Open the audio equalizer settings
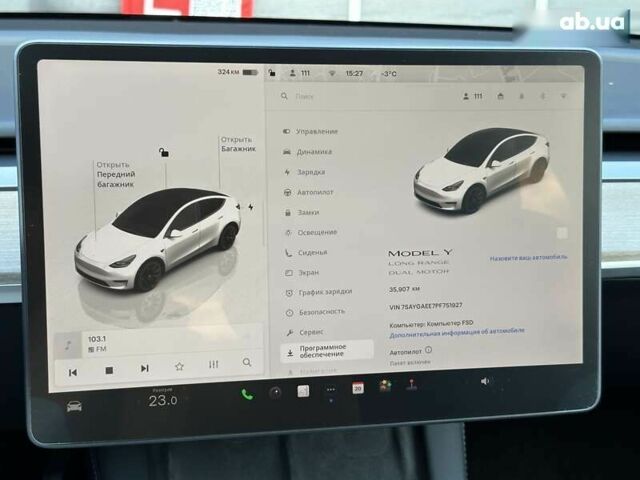The image size is (640, 480). tap(213, 364)
